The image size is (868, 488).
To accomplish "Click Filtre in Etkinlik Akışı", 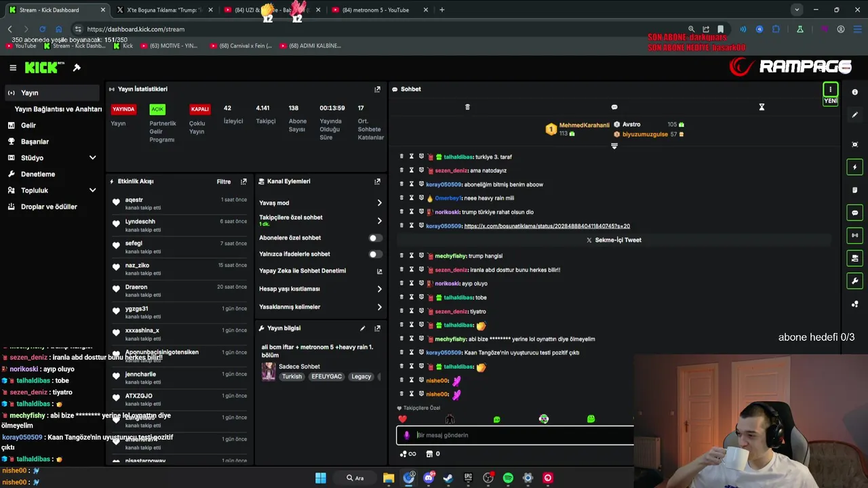I will click(224, 182).
